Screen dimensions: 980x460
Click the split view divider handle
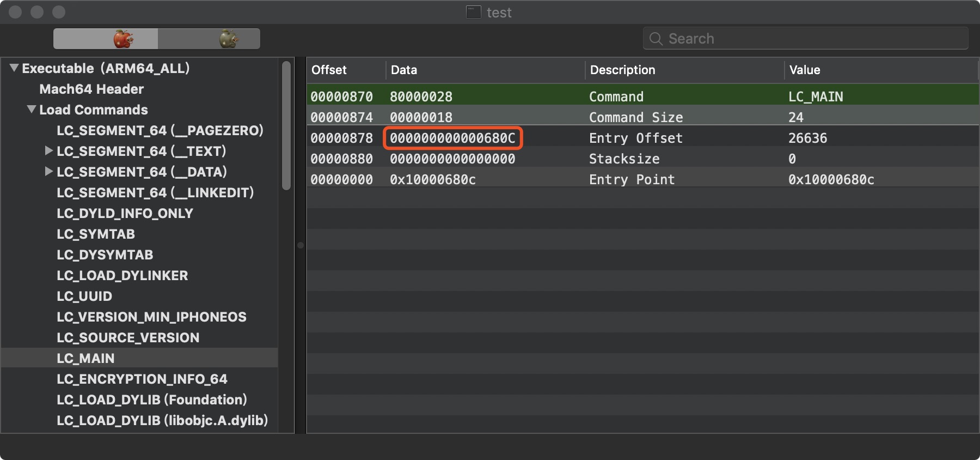(x=300, y=245)
